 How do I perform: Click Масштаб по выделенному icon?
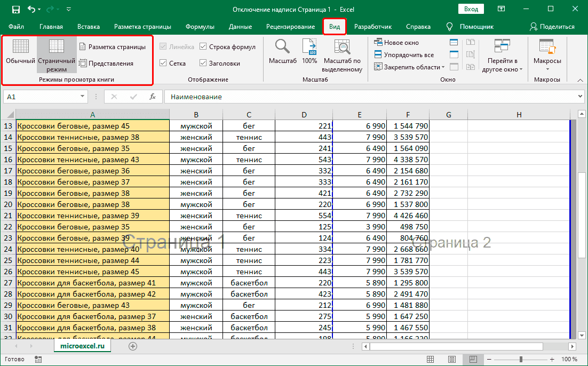[342, 54]
